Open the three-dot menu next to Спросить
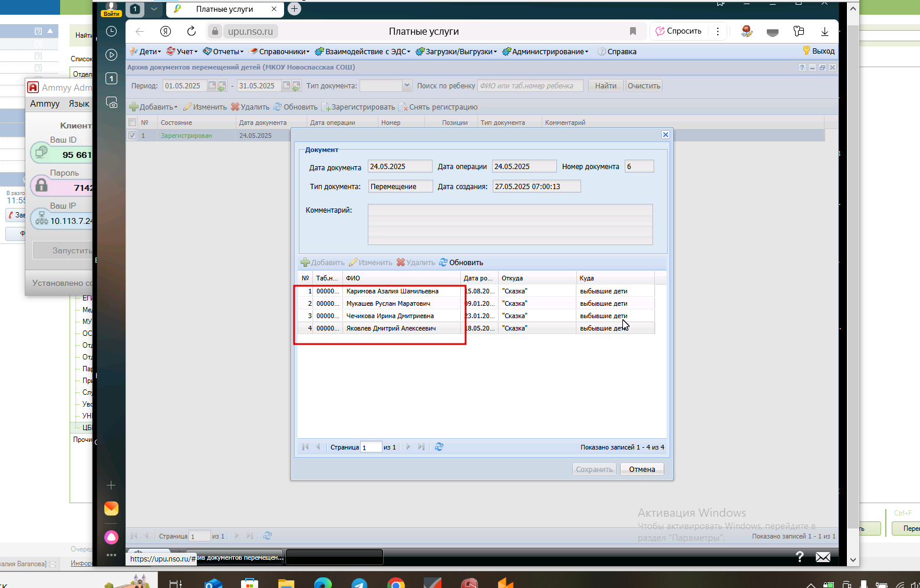 (717, 31)
